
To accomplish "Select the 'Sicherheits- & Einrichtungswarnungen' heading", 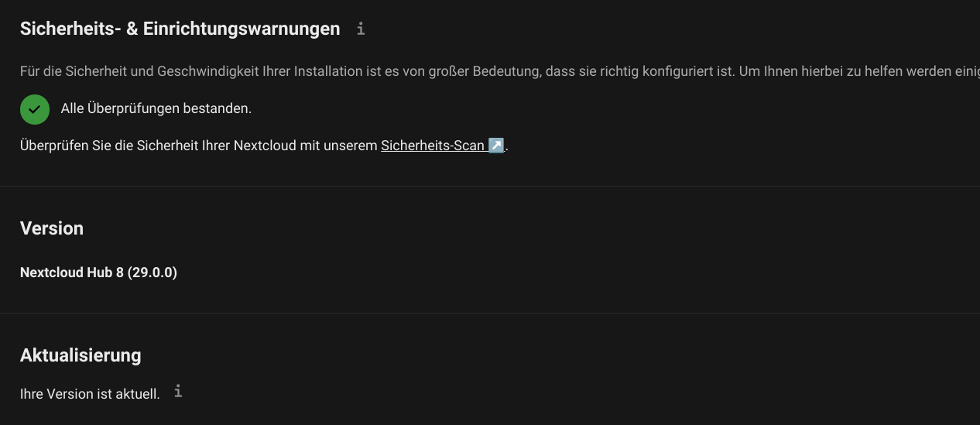I will (x=180, y=29).
